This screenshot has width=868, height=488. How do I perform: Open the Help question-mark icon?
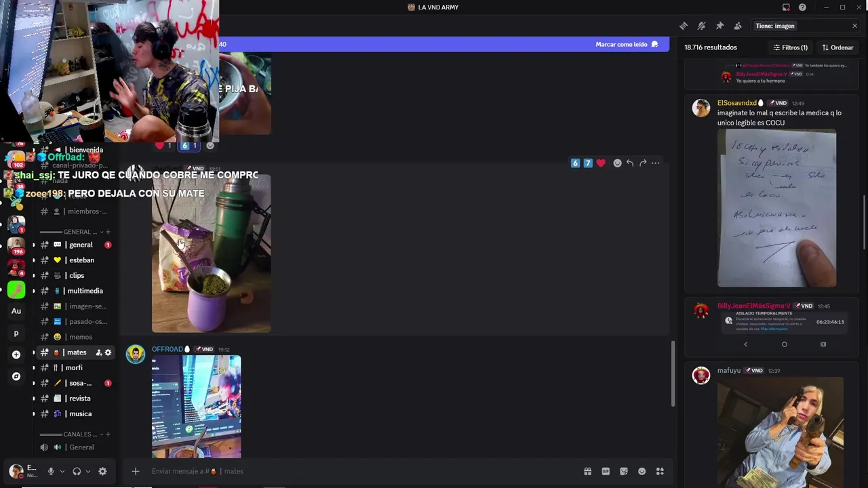point(803,7)
